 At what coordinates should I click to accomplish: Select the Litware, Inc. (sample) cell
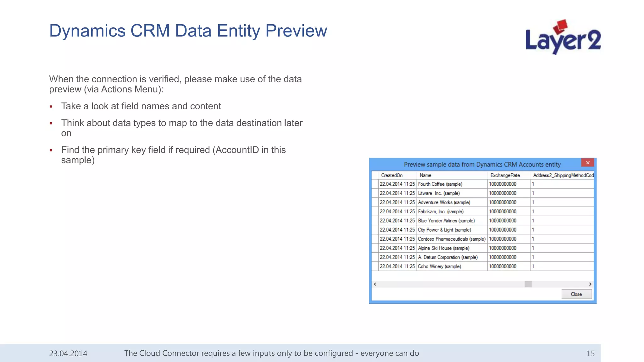tap(452, 193)
